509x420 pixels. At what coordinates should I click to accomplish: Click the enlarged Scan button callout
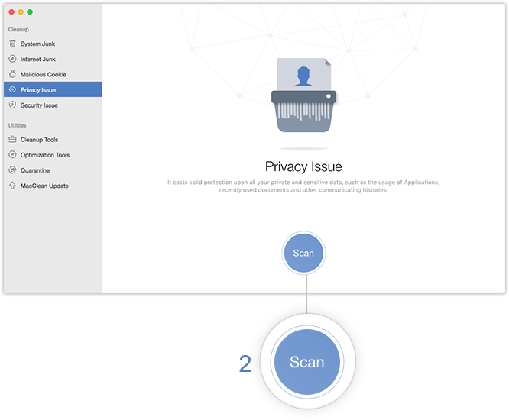(307, 363)
